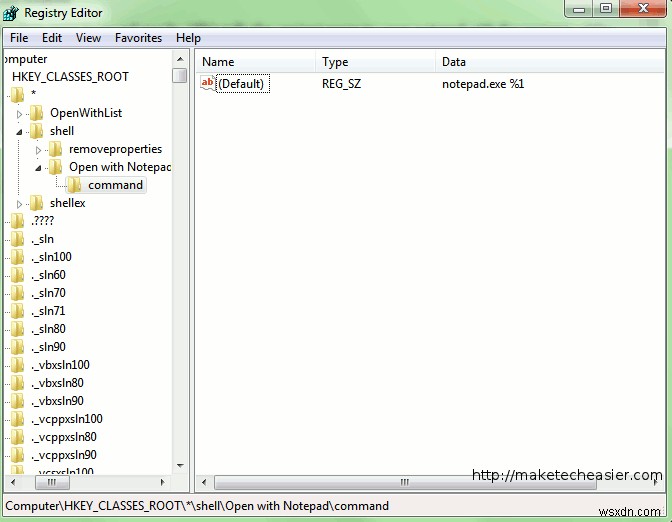Image resolution: width=672 pixels, height=522 pixels.
Task: Click the ._sln80 folder icon
Action: tap(17, 329)
